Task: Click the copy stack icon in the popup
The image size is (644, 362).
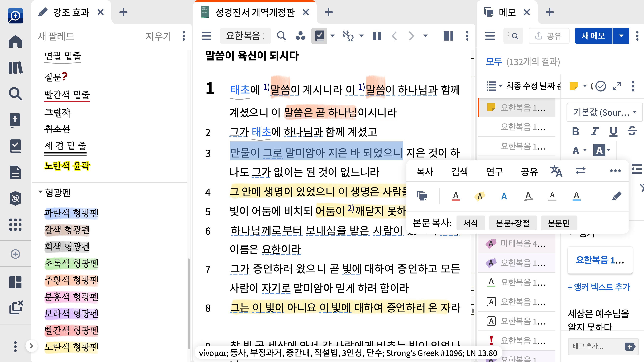Action: pos(422,196)
